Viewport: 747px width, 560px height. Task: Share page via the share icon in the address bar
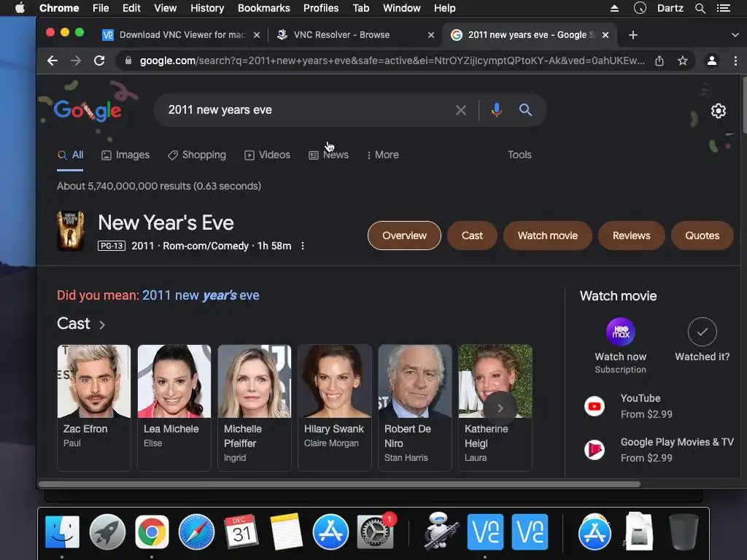pos(659,61)
